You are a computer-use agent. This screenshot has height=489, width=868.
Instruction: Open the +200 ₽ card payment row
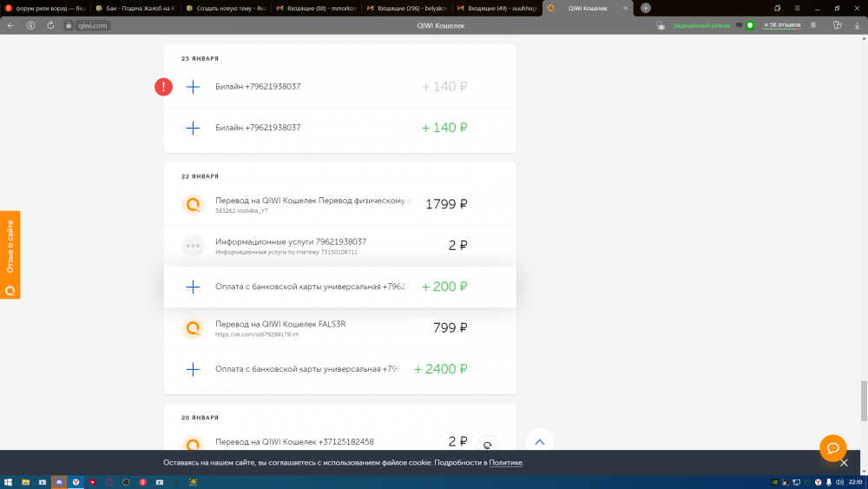tap(340, 287)
